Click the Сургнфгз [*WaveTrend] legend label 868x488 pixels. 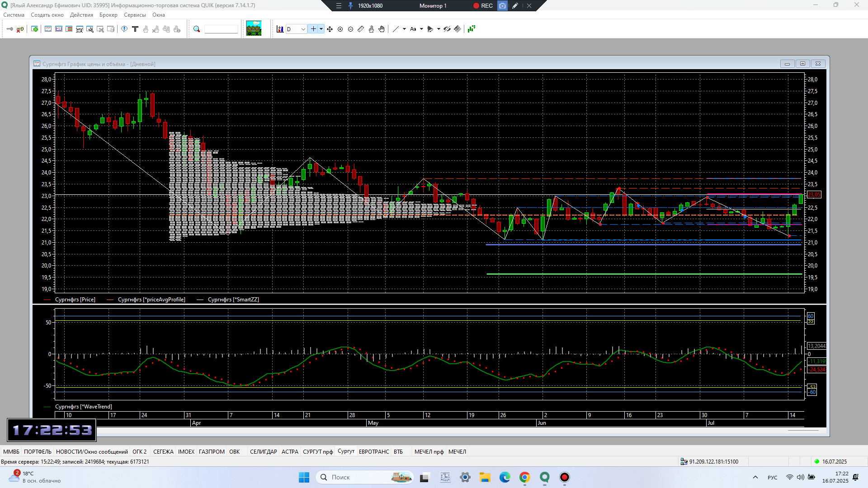click(x=83, y=407)
